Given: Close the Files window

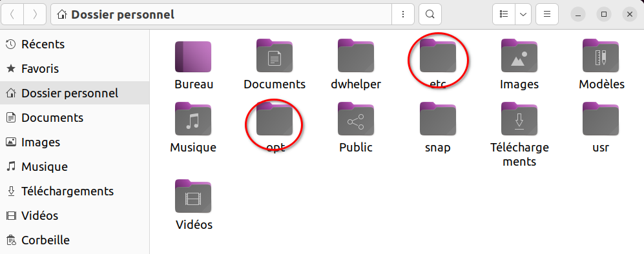Looking at the screenshot, I should click(x=630, y=14).
